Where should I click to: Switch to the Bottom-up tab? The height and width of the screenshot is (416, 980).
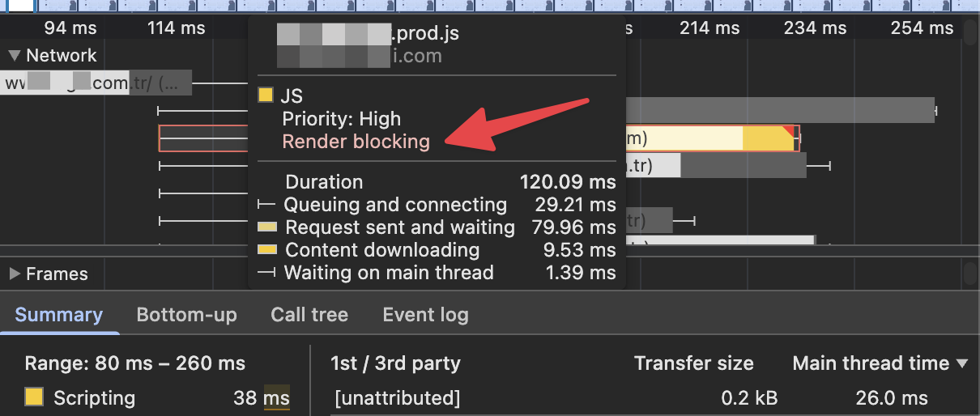click(x=186, y=315)
